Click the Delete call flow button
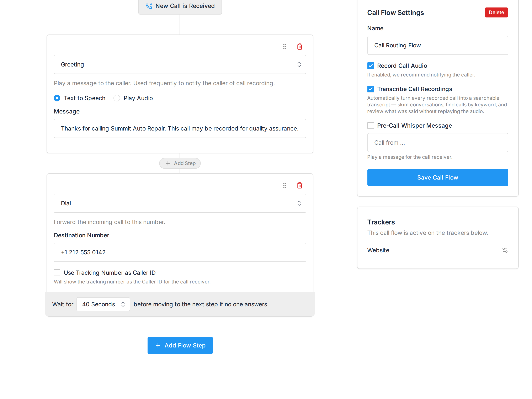This screenshot has height=399, width=532. pyautogui.click(x=496, y=12)
